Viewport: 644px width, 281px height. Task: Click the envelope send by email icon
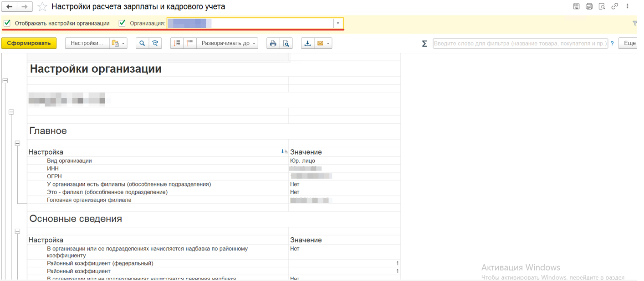[320, 43]
